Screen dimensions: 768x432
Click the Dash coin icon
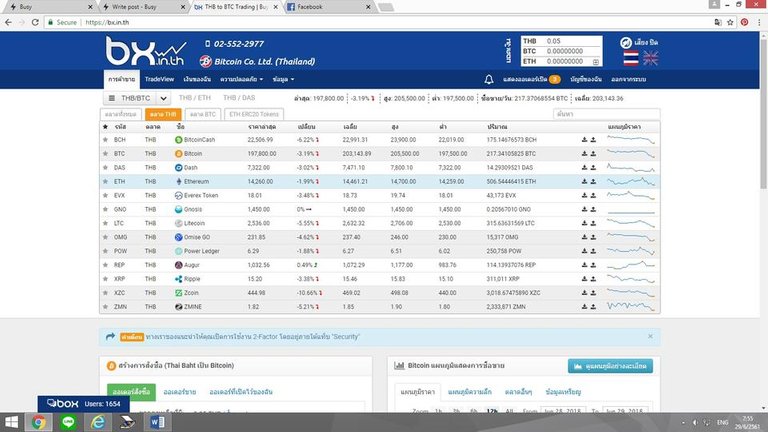click(179, 168)
